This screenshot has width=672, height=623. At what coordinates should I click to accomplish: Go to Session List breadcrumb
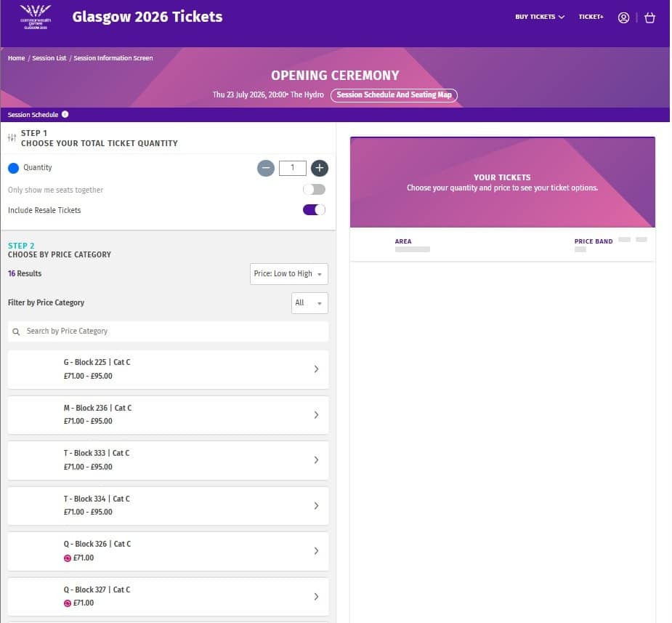pyautogui.click(x=49, y=58)
